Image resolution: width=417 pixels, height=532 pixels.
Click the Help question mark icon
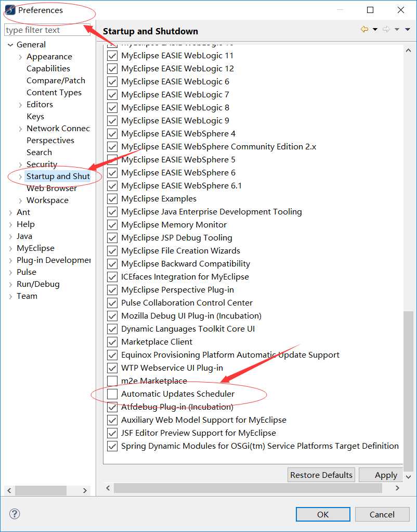point(15,514)
